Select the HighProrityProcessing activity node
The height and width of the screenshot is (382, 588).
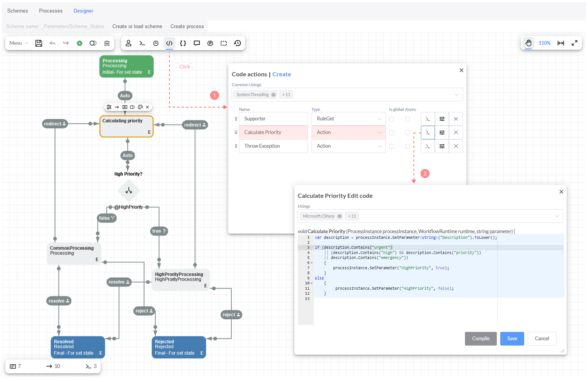(x=181, y=280)
